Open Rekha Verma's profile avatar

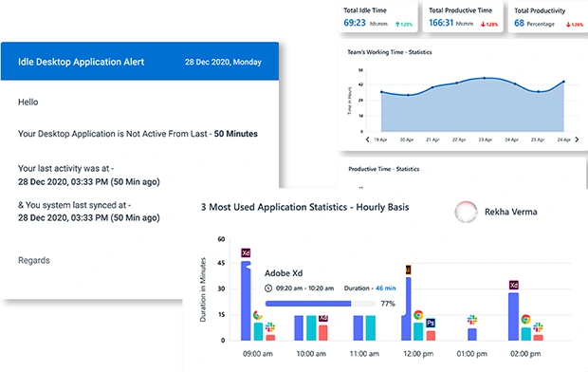(466, 212)
